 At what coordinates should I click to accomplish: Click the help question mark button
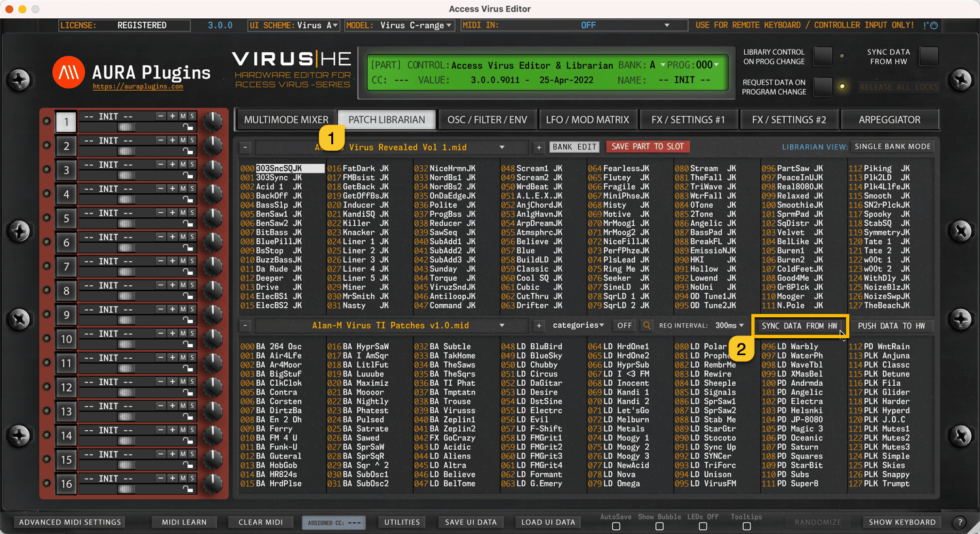coord(959,522)
